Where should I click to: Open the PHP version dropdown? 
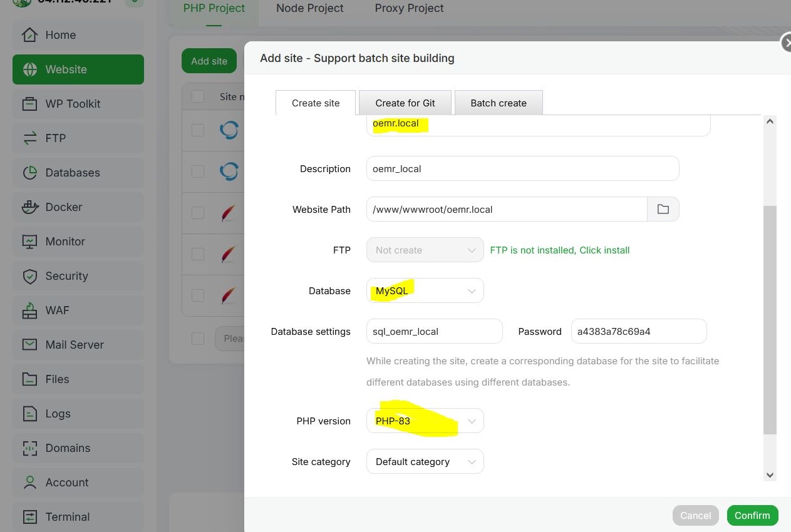[x=425, y=421]
